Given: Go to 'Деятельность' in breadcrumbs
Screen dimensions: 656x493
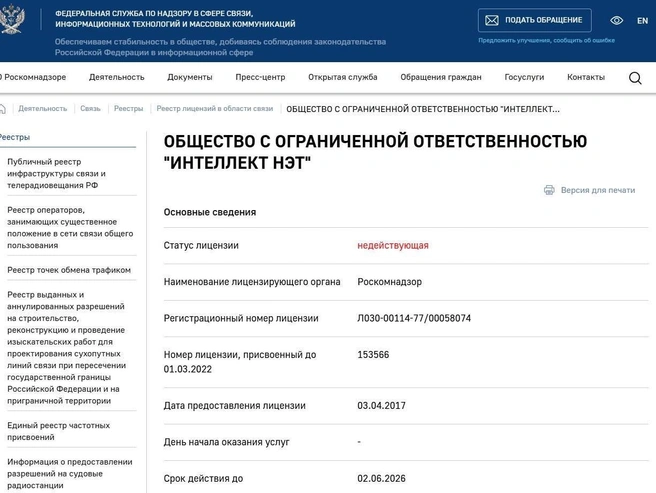Looking at the screenshot, I should (42, 109).
